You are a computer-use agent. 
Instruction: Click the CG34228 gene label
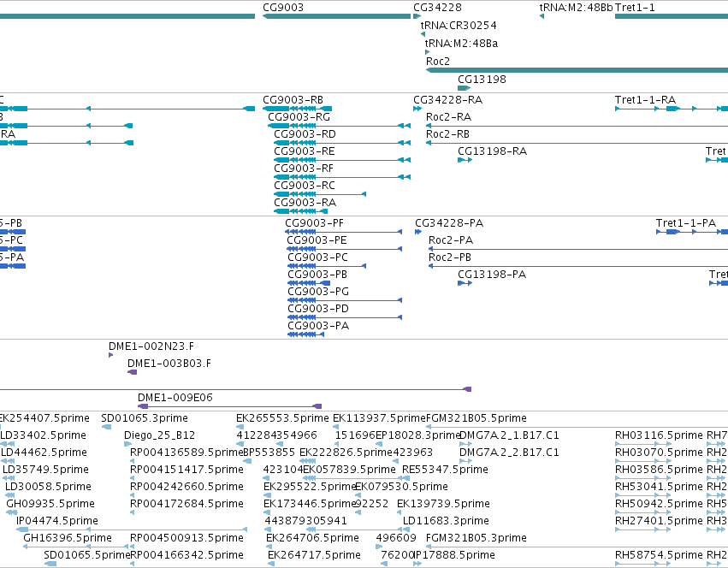click(437, 8)
